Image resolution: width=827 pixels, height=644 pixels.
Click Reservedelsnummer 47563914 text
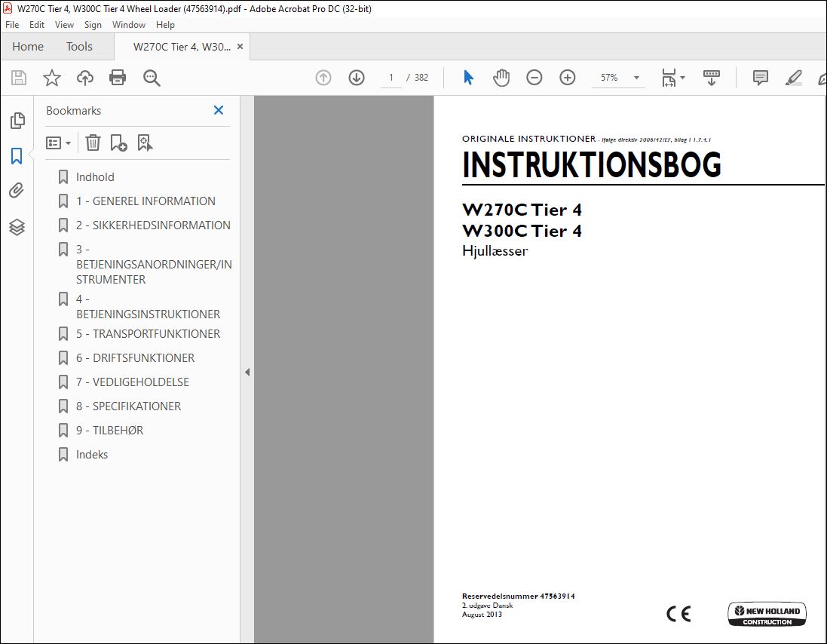[519, 596]
